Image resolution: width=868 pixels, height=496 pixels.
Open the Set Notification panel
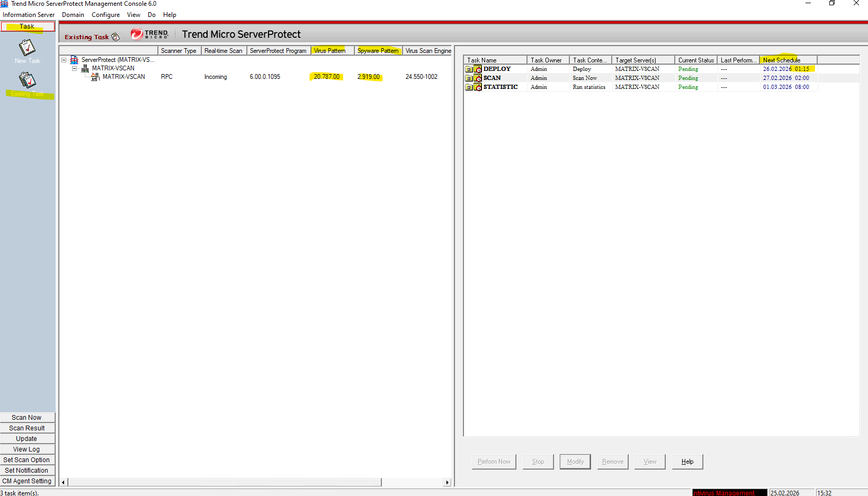pos(26,471)
